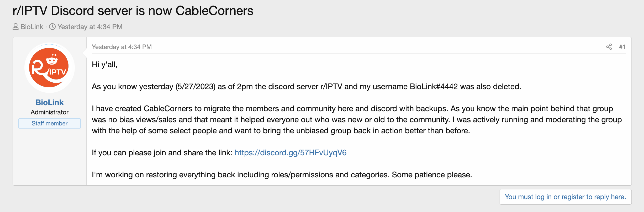Click 'If you can please join' text
Image resolution: width=644 pixels, height=212 pixels.
(x=162, y=153)
